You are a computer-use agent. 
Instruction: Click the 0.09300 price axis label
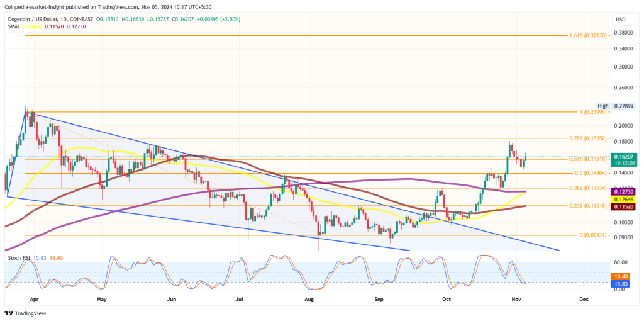point(624,237)
